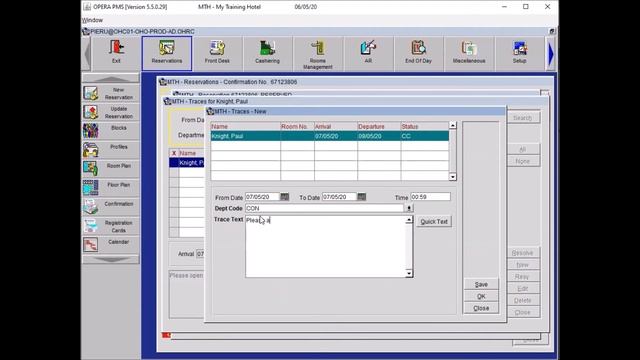The image size is (640, 360).
Task: Click the reservation table scroll up arrow
Action: click(x=453, y=125)
